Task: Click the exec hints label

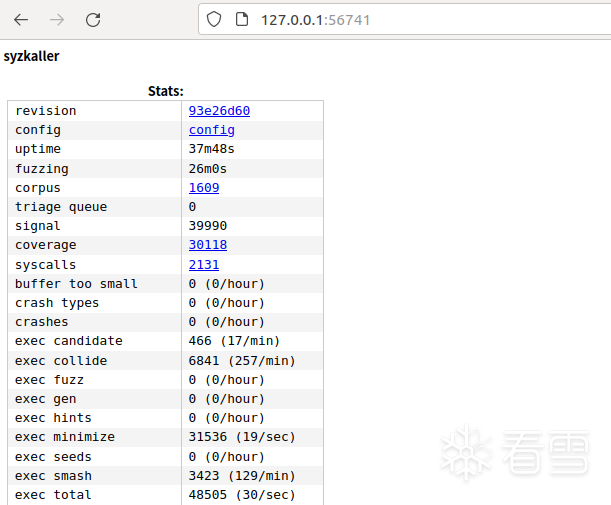Action: pyautogui.click(x=53, y=418)
